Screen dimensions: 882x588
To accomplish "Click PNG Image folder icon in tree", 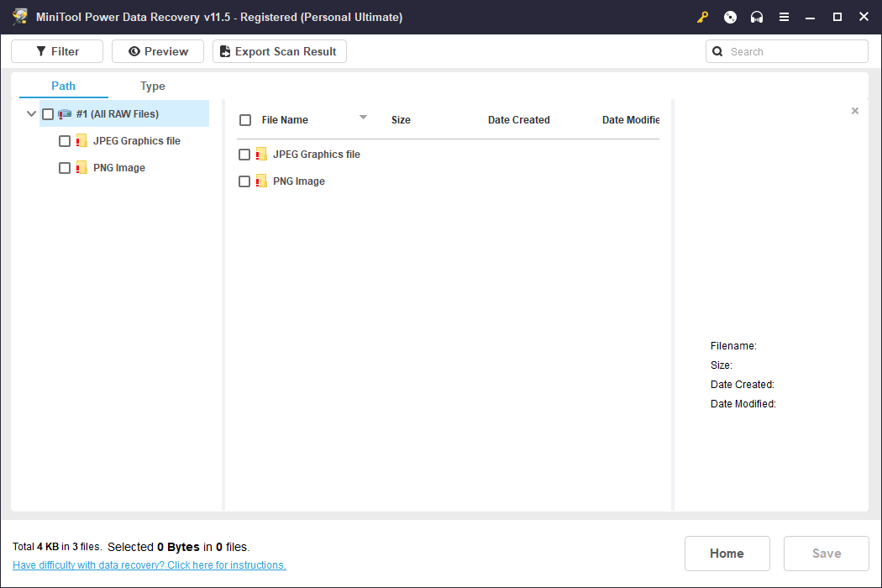I will 81,168.
